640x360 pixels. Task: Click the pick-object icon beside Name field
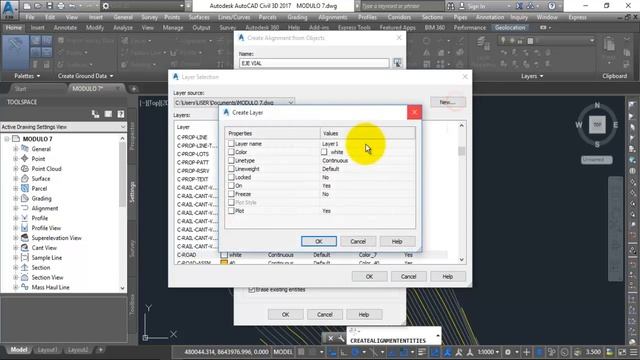click(x=397, y=62)
